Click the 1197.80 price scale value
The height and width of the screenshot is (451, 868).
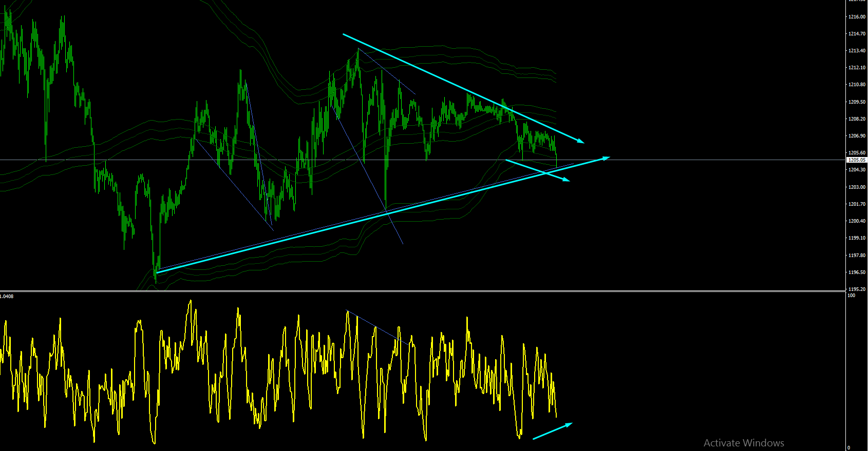pos(857,256)
